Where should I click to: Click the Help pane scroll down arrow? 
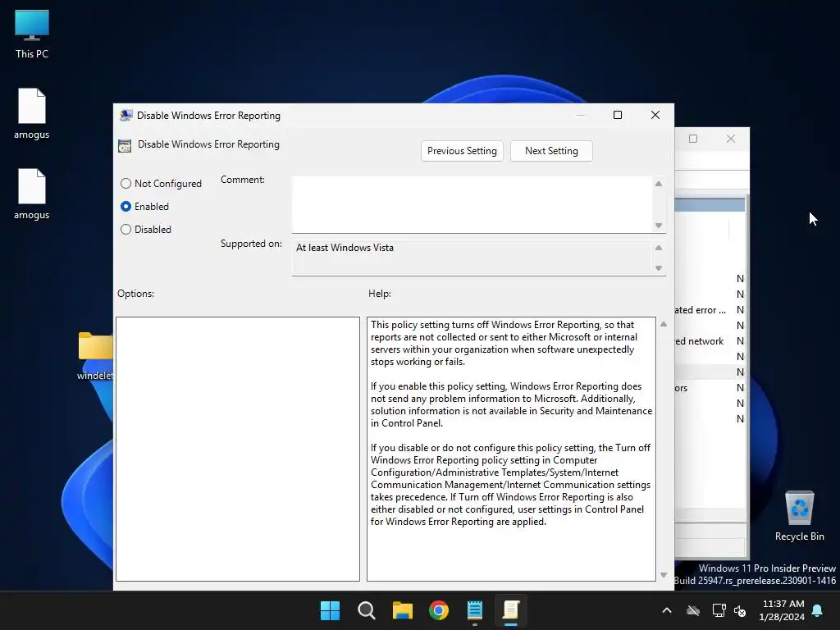(x=663, y=575)
